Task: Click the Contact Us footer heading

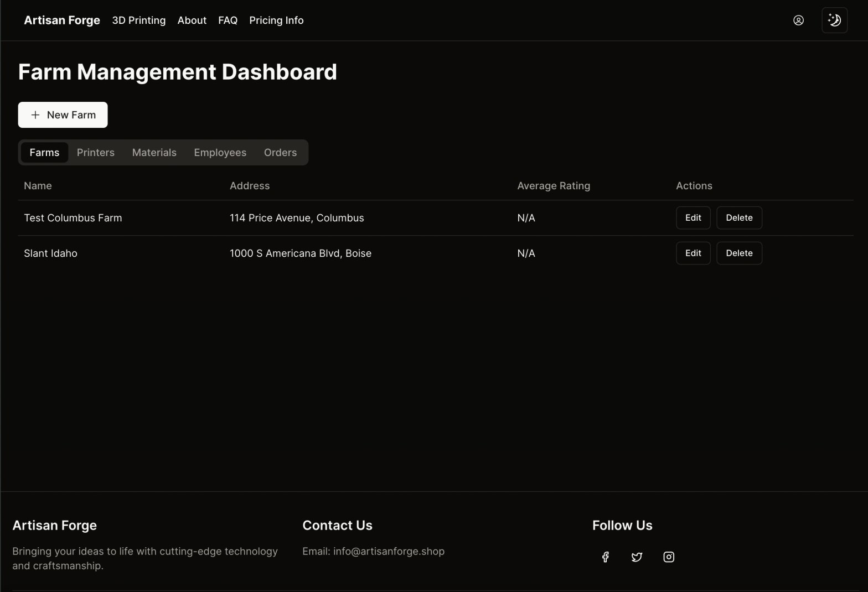Action: pos(337,525)
